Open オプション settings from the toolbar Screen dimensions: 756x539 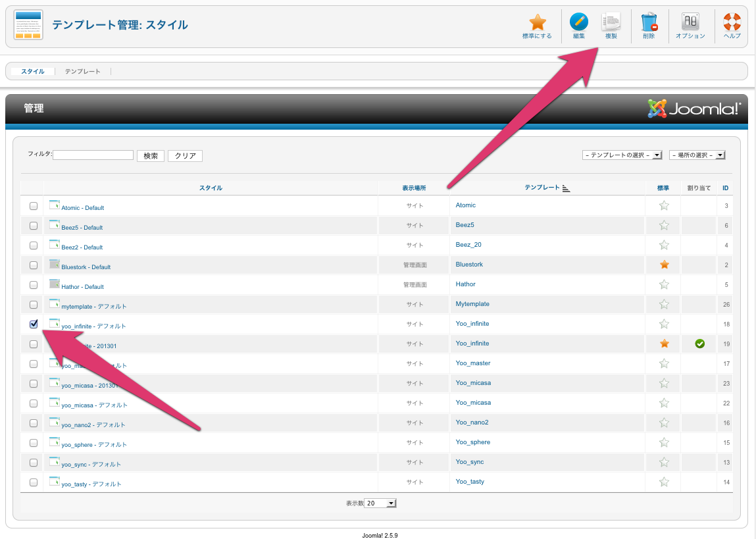point(690,24)
